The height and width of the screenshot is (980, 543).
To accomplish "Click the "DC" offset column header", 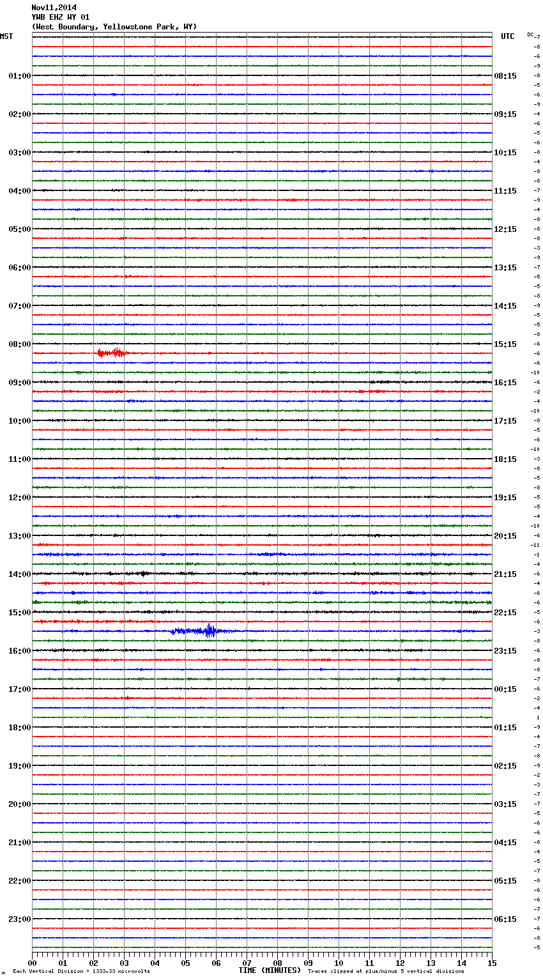I will [530, 34].
